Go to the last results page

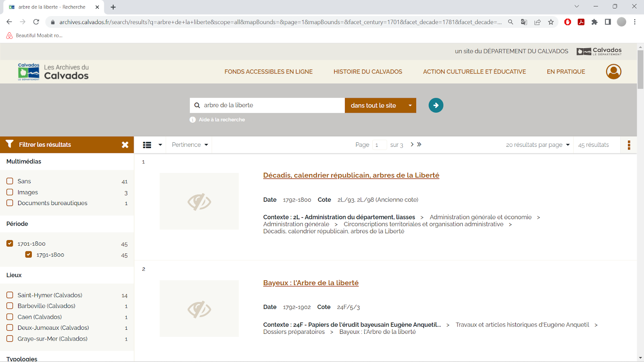click(x=419, y=144)
